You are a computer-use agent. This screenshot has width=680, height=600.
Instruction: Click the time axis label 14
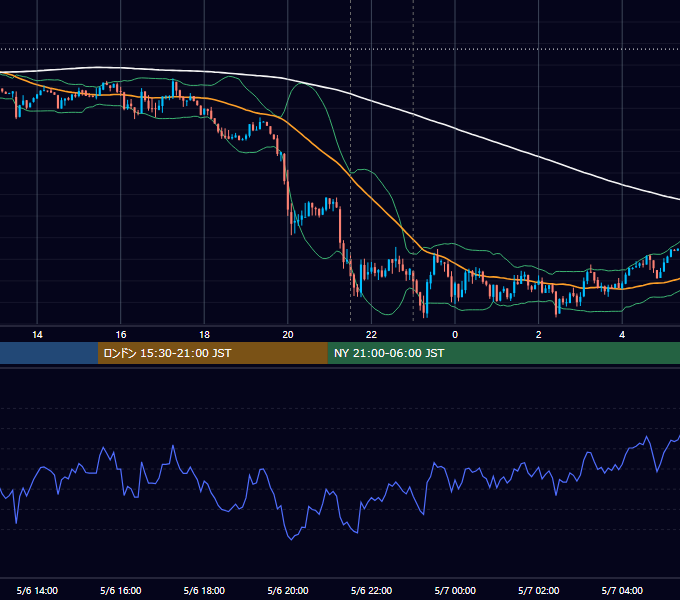point(37,335)
